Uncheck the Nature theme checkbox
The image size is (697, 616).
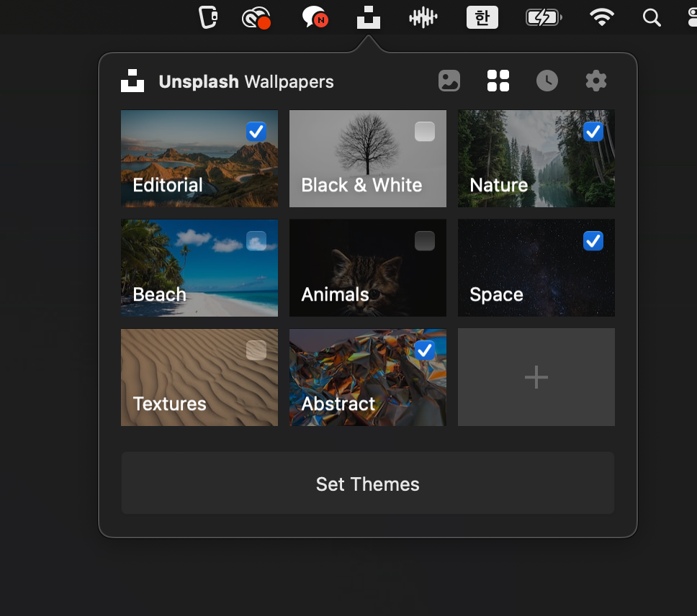593,132
